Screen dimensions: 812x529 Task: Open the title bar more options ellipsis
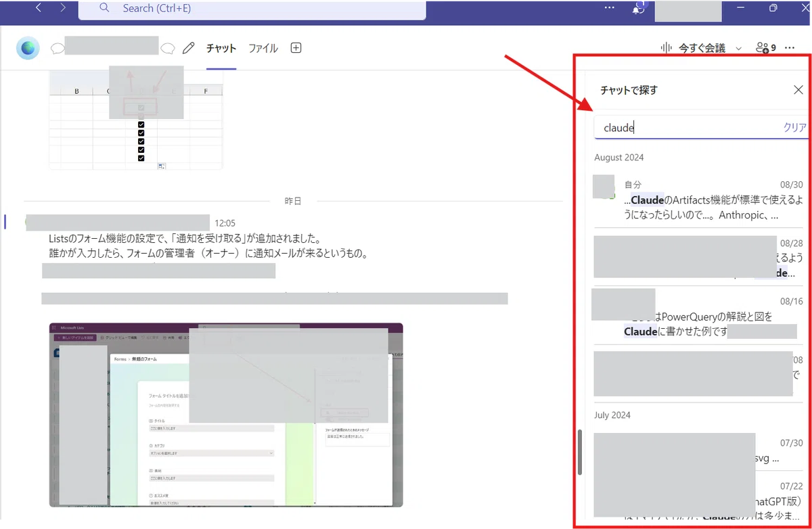click(x=610, y=8)
